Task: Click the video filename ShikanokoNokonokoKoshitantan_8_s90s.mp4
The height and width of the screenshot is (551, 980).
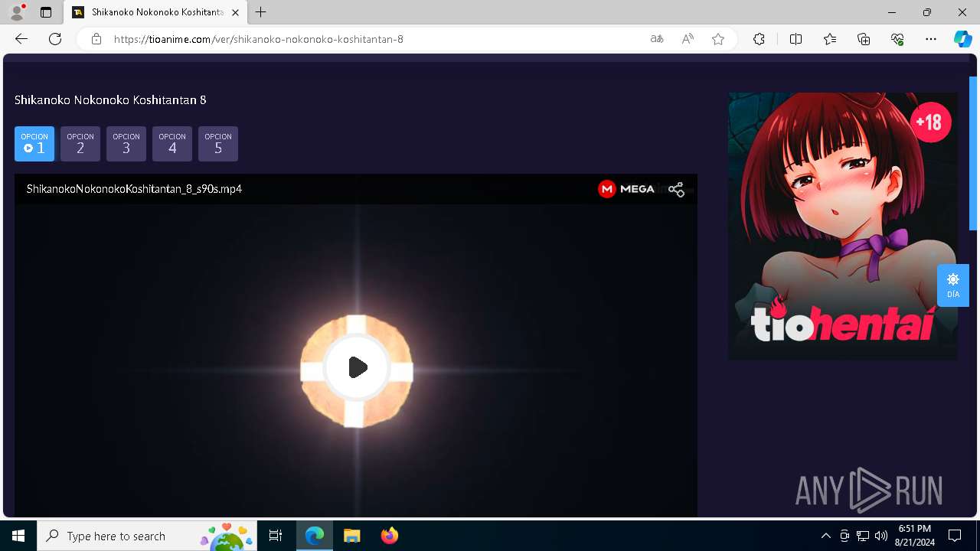Action: (134, 189)
